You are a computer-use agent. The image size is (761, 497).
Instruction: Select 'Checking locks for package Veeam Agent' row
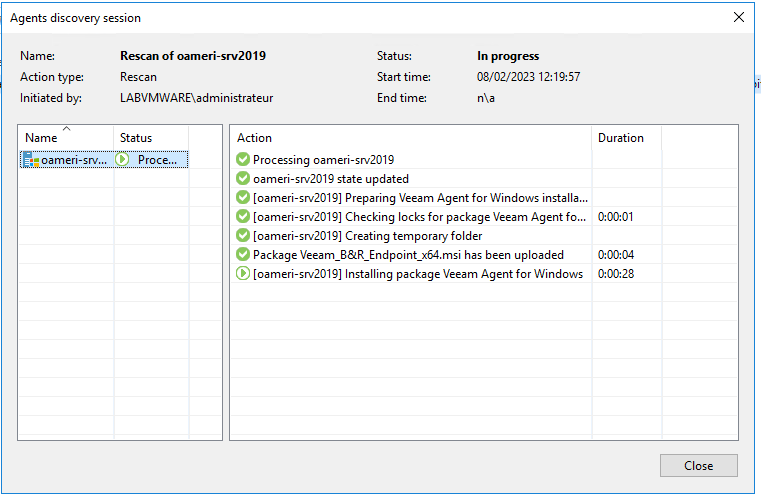pyautogui.click(x=484, y=216)
